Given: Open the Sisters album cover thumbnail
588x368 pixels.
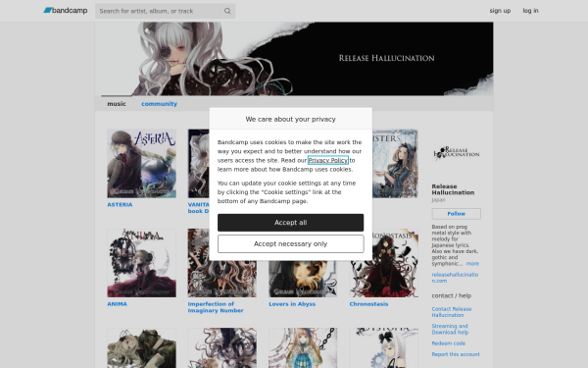Looking at the screenshot, I should (396, 163).
